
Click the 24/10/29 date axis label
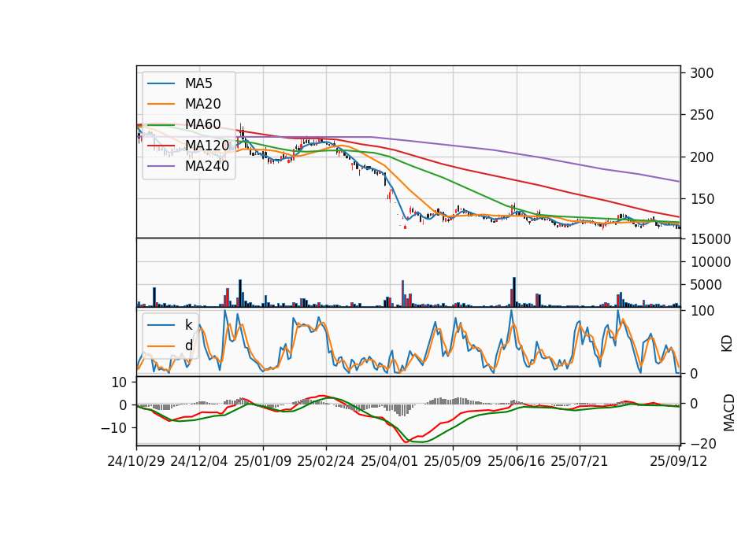click(136, 461)
